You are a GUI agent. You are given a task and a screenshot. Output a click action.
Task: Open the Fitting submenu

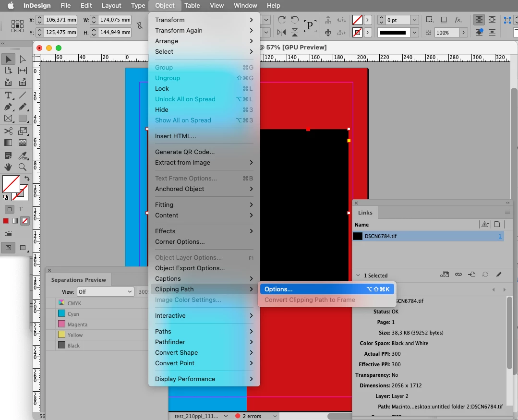(204, 204)
